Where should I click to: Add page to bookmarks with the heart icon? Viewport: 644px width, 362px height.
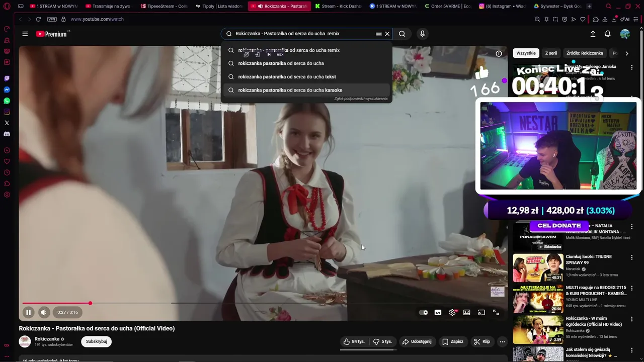583,19
